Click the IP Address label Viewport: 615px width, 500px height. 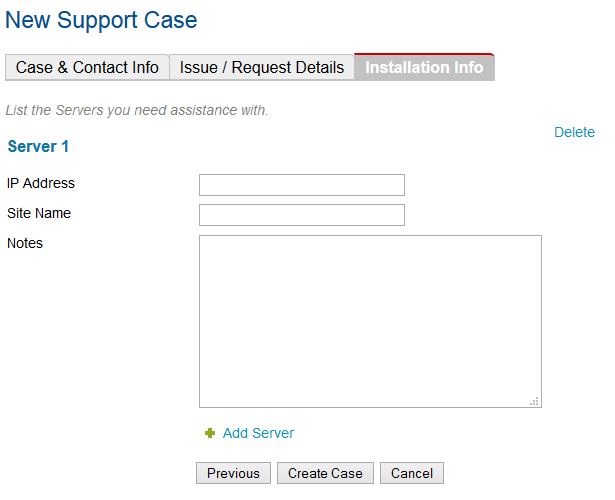point(41,183)
